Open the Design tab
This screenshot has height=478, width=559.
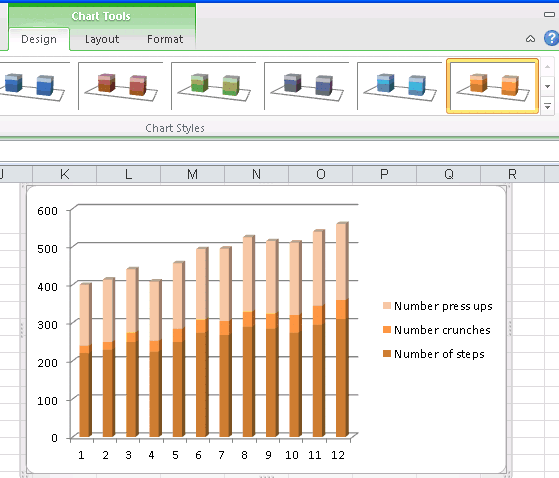click(39, 39)
